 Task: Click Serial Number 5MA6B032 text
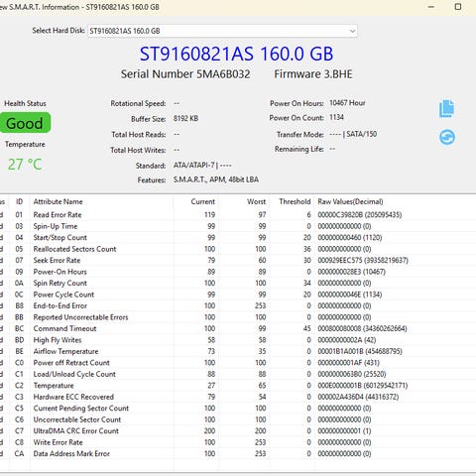[185, 74]
